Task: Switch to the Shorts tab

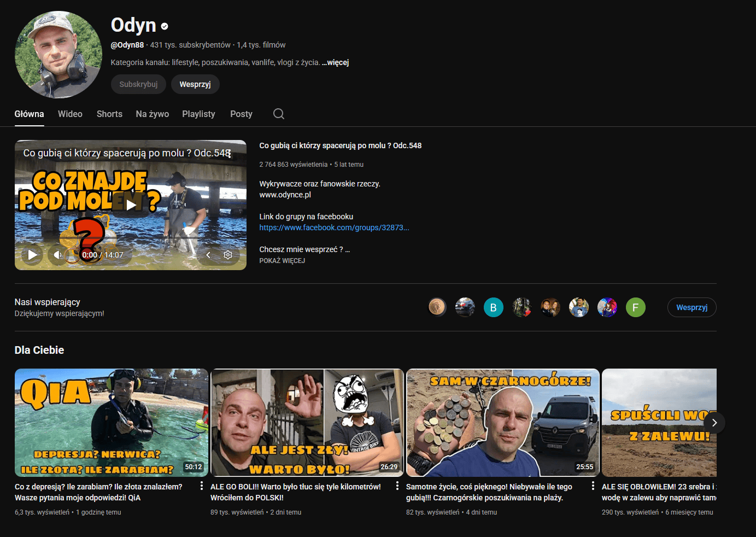Action: click(x=109, y=114)
